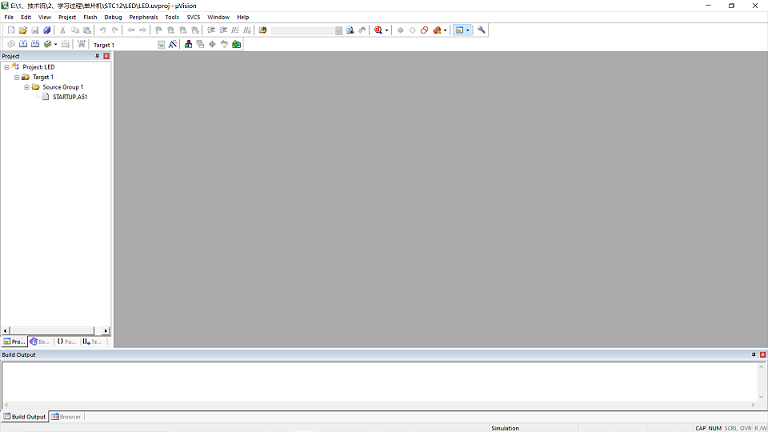
Task: Click the Manage Multi-Project Workspace icon
Action: [200, 44]
